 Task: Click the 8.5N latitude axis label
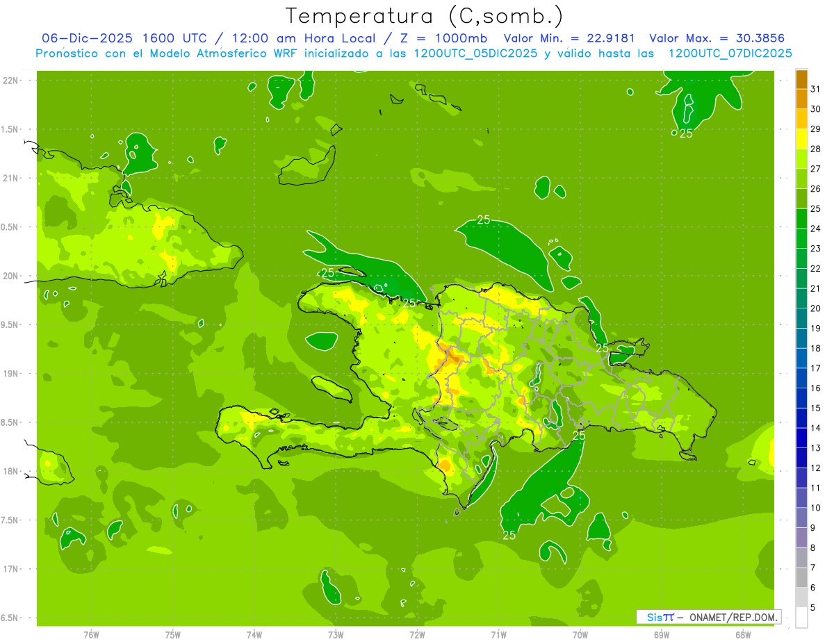(10, 422)
